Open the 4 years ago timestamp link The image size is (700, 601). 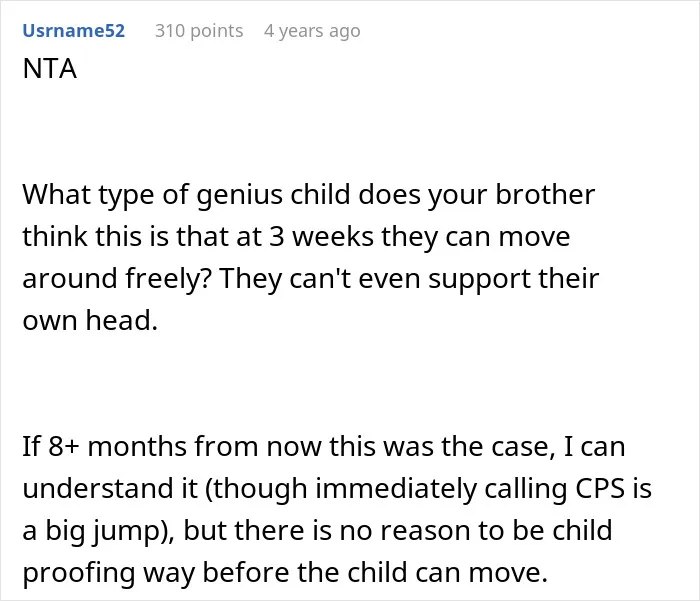[x=312, y=31]
